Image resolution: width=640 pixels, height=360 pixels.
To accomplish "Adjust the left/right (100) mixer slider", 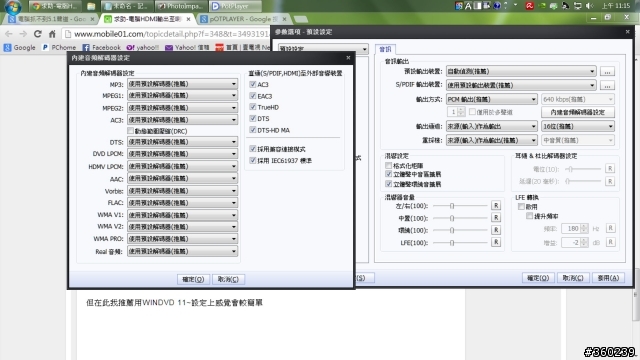I will coord(460,206).
